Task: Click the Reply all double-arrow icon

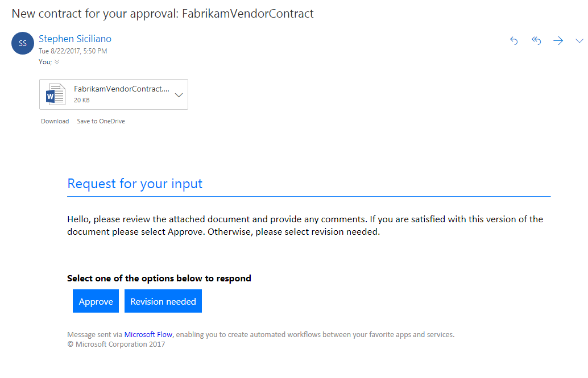Action: coord(536,41)
